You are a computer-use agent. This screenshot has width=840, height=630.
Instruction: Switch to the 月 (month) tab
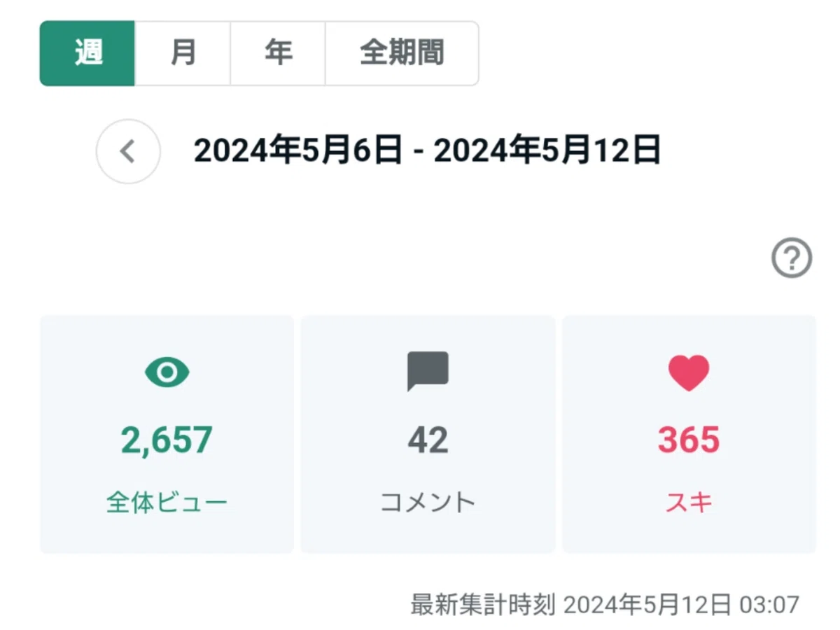pyautogui.click(x=183, y=53)
